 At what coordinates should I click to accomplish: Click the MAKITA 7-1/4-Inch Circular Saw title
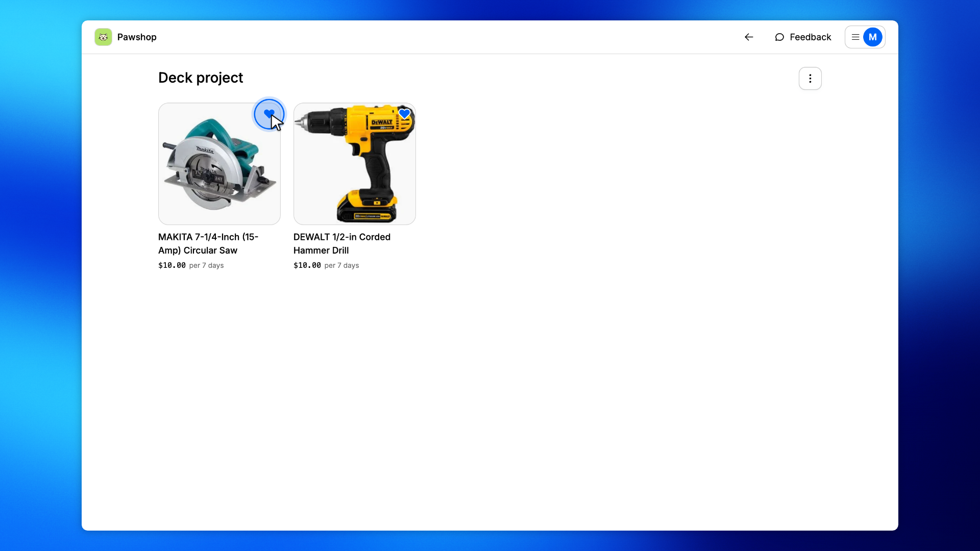click(208, 244)
